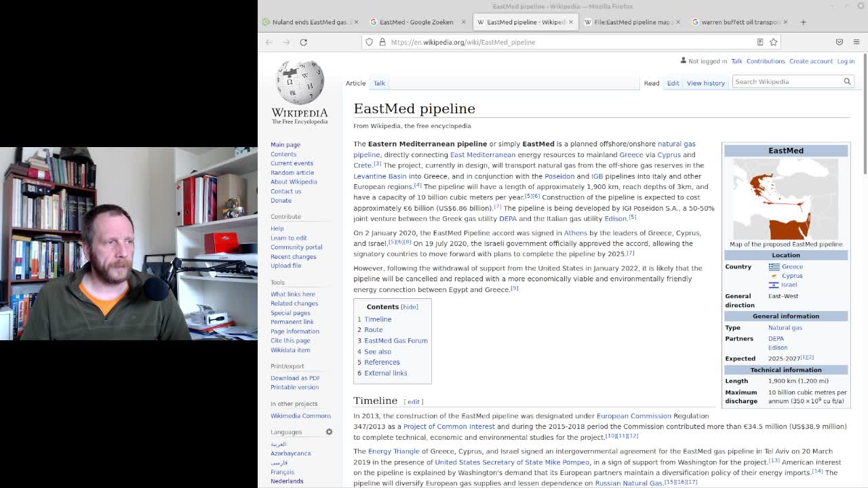Follow the Levantine Basin link
The image size is (868, 488).
click(380, 176)
